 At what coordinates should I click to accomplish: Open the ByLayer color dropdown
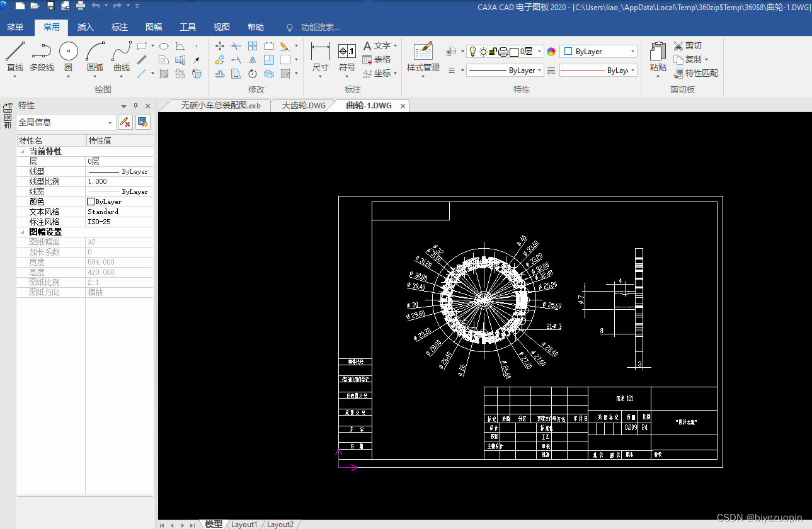598,52
